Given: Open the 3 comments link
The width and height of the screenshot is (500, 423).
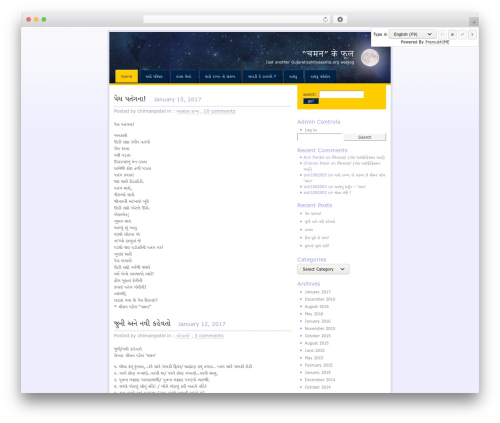Looking at the screenshot, I should pyautogui.click(x=209, y=336).
